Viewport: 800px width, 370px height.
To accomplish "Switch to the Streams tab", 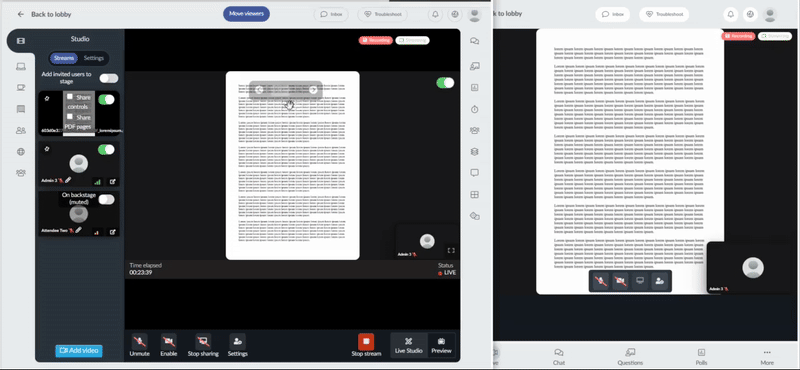I will (64, 58).
